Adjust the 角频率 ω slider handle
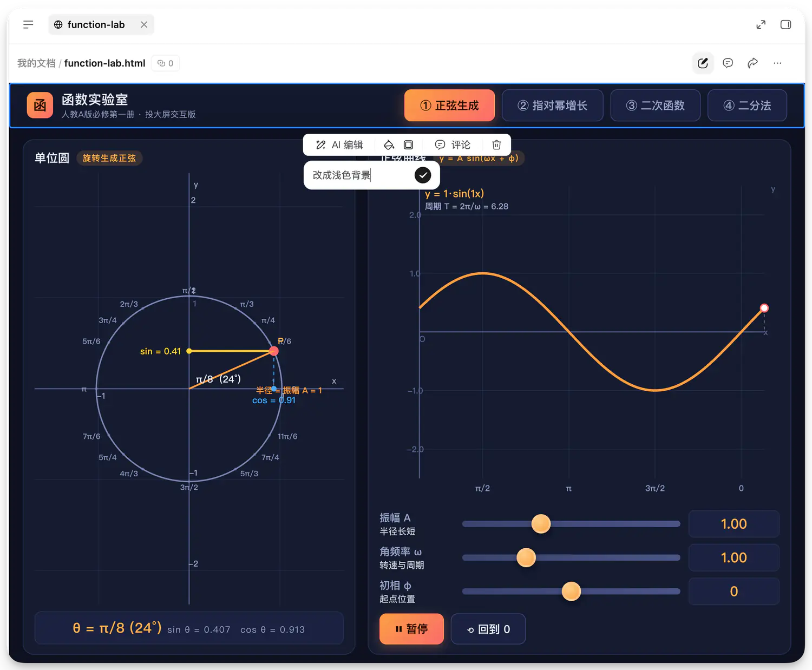This screenshot has height=670, width=812. coord(526,557)
